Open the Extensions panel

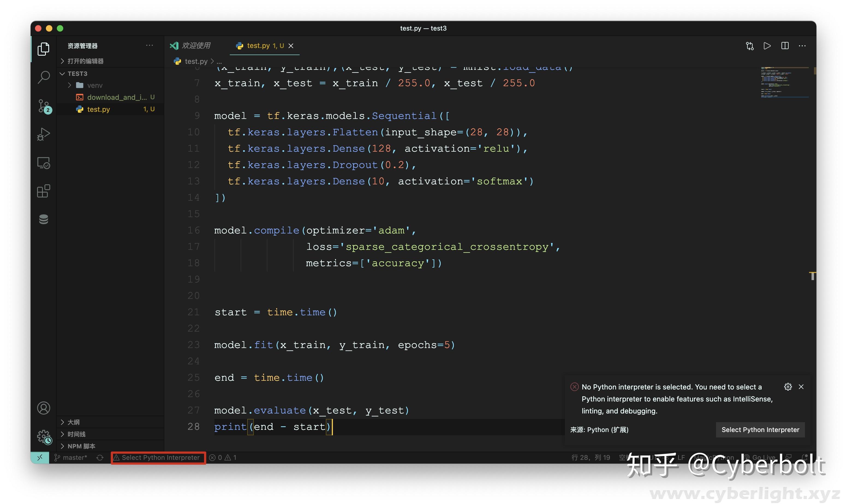click(43, 191)
